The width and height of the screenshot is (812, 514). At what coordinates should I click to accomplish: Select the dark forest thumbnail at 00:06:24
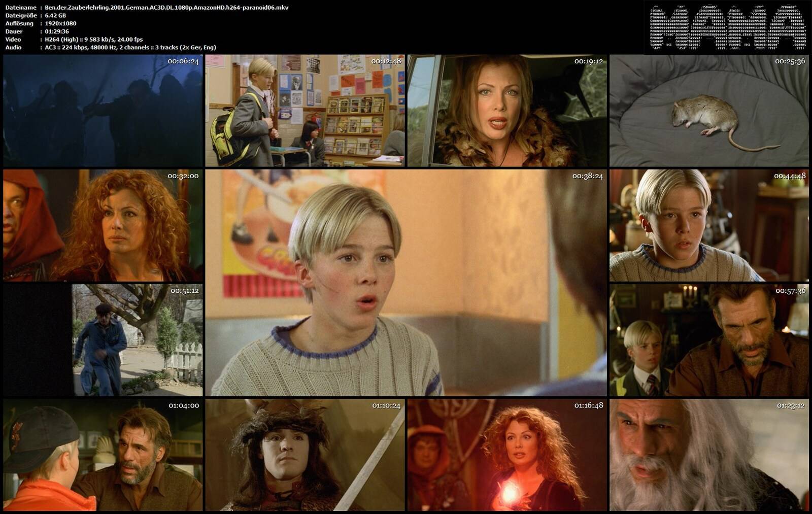click(103, 111)
